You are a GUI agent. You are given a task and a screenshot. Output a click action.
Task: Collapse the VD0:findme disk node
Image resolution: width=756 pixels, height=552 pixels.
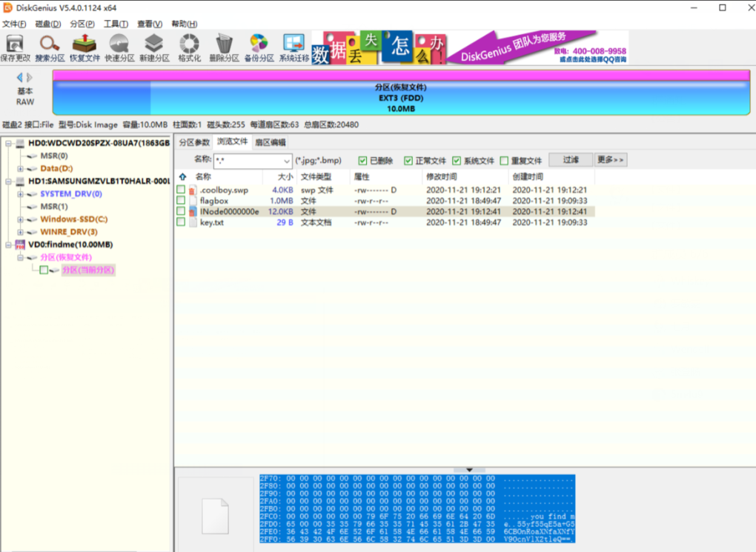pyautogui.click(x=8, y=245)
